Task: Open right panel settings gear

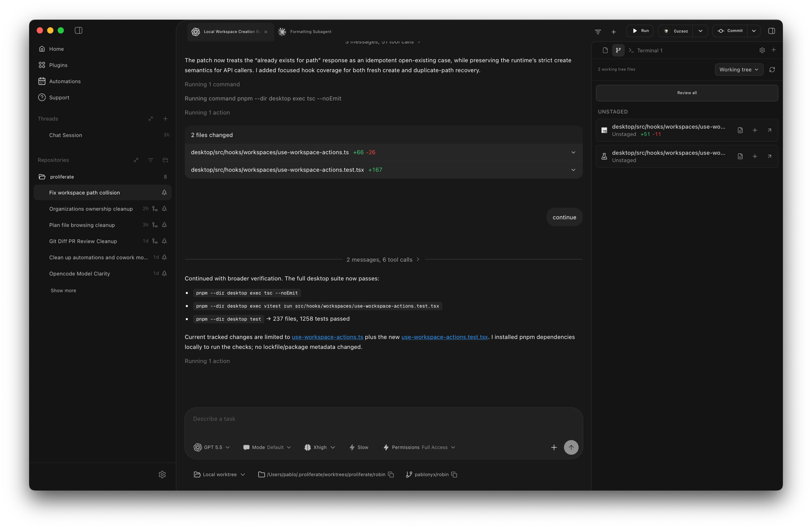Action: (762, 50)
